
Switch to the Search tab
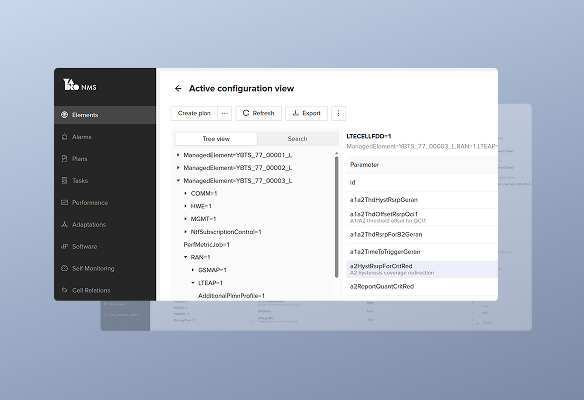(x=297, y=139)
